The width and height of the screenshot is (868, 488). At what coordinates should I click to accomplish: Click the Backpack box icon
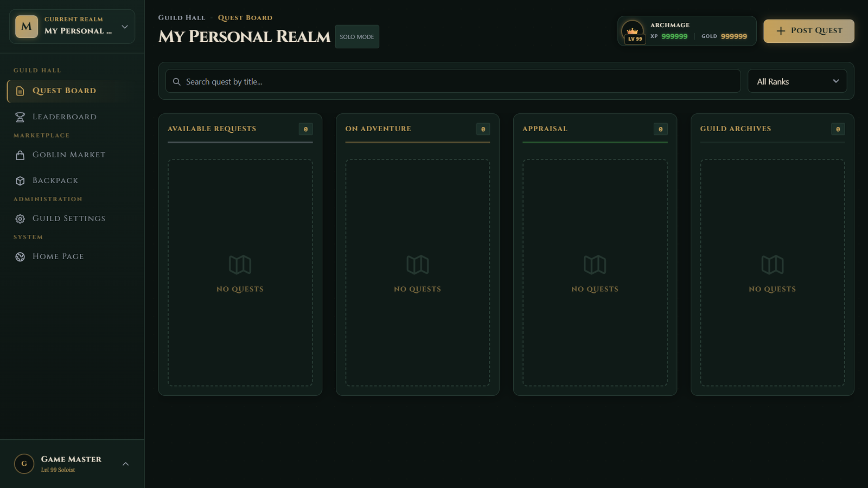click(x=20, y=180)
